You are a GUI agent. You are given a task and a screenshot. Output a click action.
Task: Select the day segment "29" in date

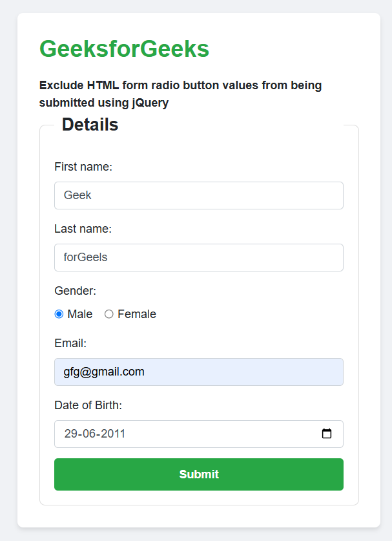coord(70,434)
